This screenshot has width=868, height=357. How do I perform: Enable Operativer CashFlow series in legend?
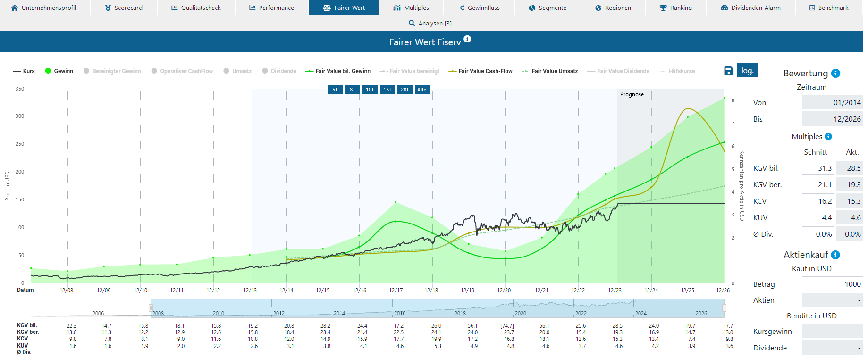(182, 71)
